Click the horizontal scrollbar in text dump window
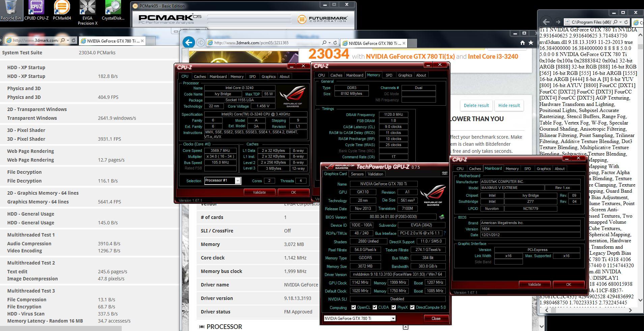The width and height of the screenshot is (644, 331). coord(588,310)
